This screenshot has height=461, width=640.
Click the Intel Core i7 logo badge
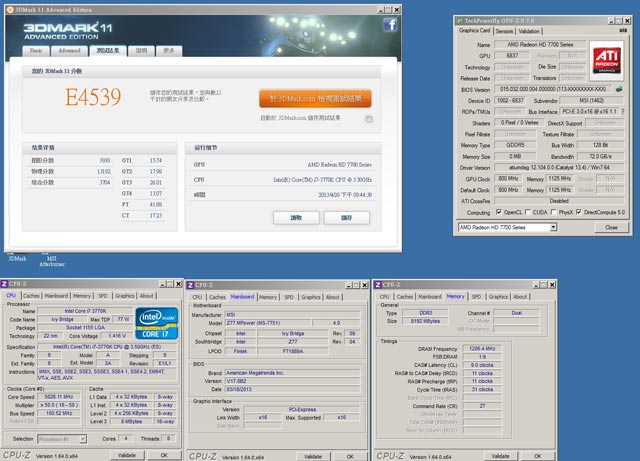tap(157, 323)
